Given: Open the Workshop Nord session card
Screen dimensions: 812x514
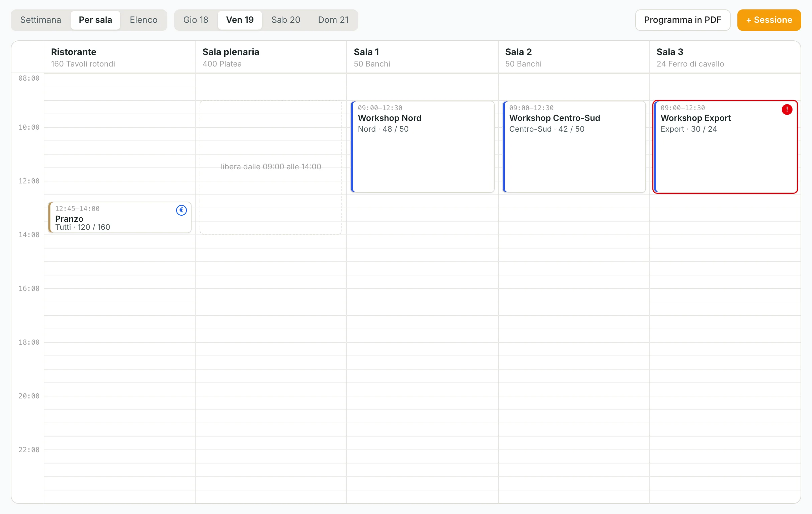Looking at the screenshot, I should pos(422,146).
